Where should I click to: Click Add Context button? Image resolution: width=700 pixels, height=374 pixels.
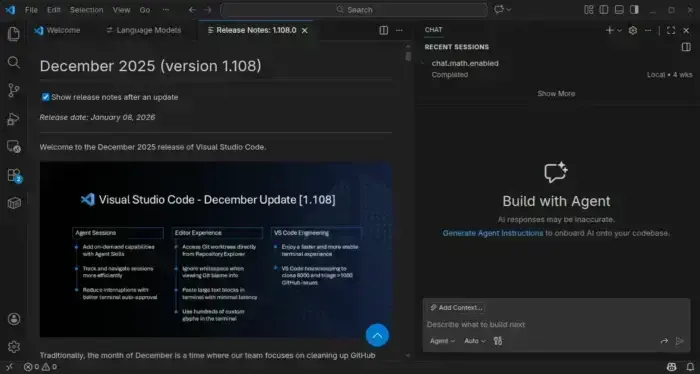coord(456,308)
